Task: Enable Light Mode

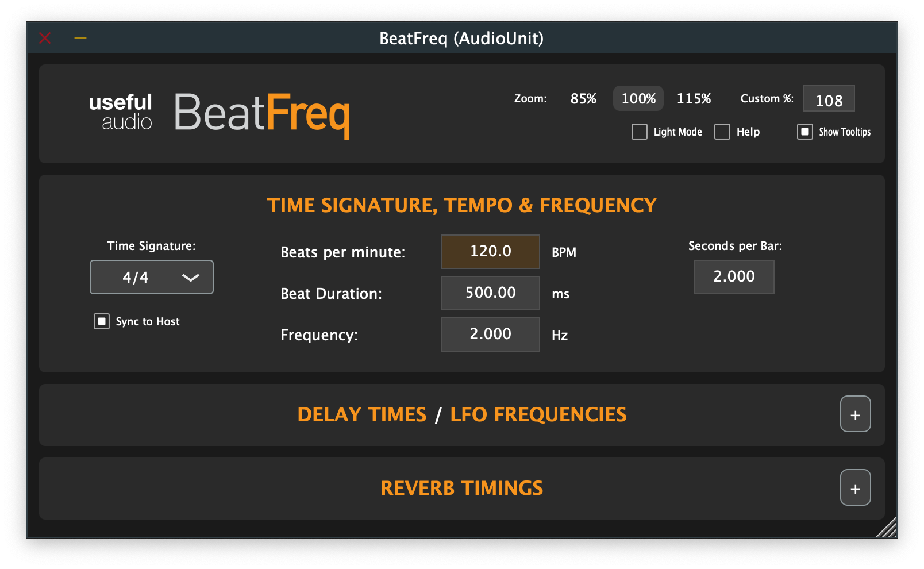Action: pos(639,132)
